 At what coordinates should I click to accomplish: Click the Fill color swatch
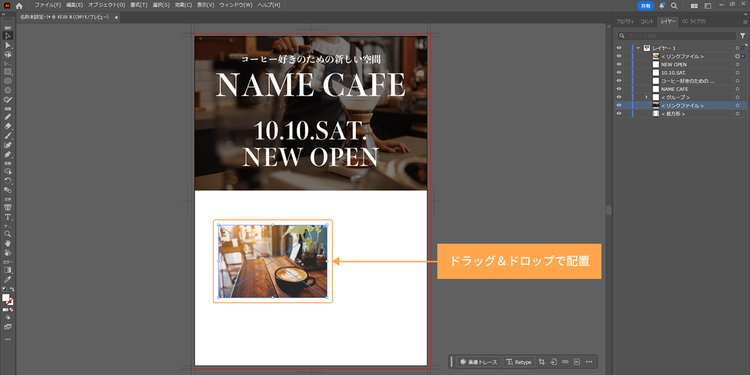(x=6, y=298)
